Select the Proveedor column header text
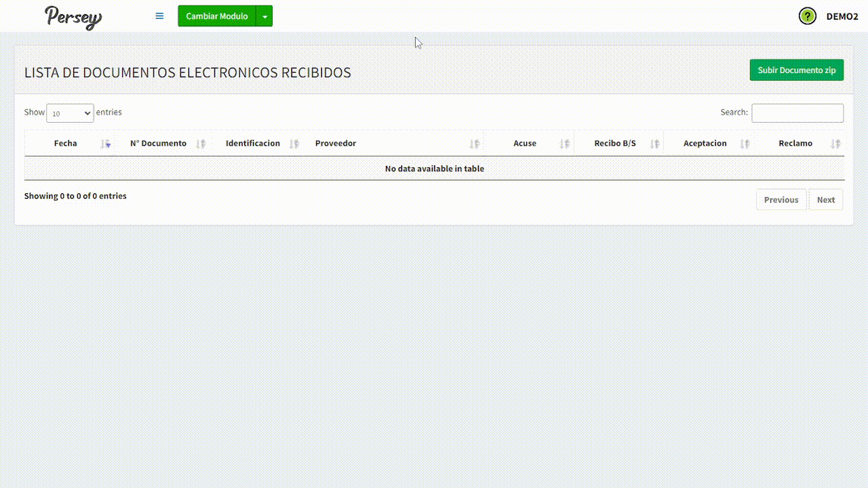Screen dimensions: 868x488 [x=336, y=144]
